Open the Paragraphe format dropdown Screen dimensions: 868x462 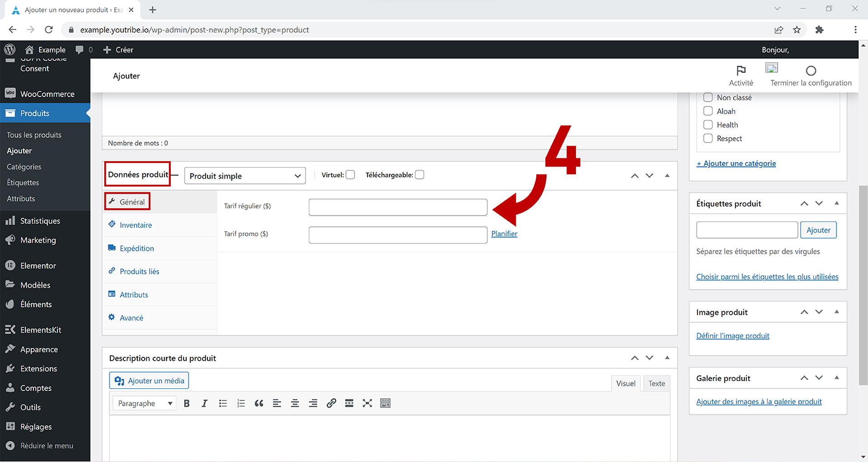click(145, 403)
